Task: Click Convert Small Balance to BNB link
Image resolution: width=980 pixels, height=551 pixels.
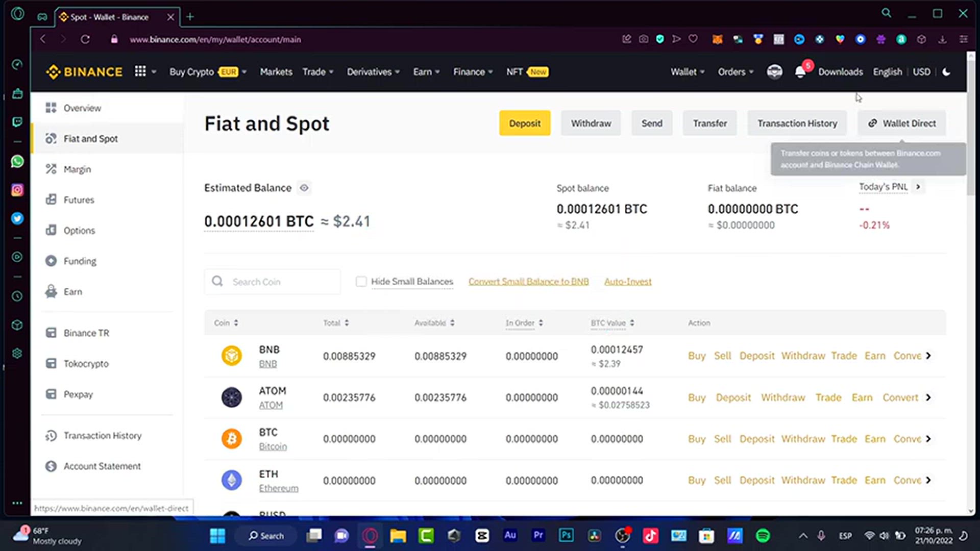Action: click(529, 282)
